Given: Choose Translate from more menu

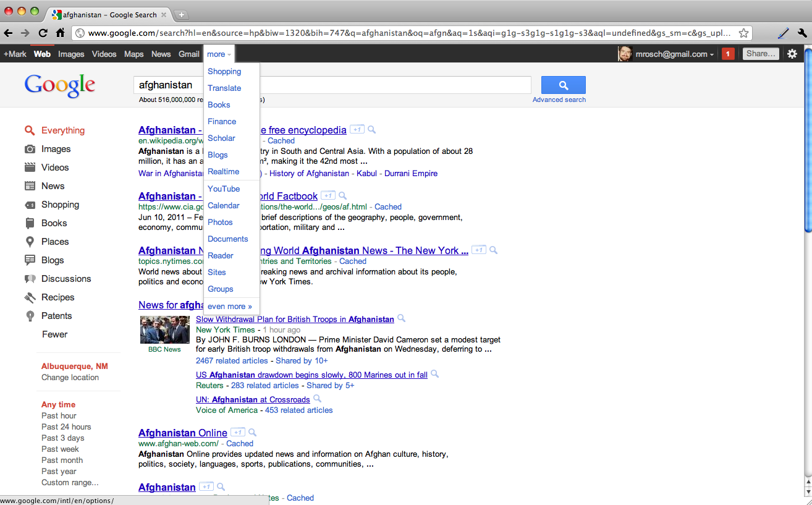Looking at the screenshot, I should tap(224, 88).
